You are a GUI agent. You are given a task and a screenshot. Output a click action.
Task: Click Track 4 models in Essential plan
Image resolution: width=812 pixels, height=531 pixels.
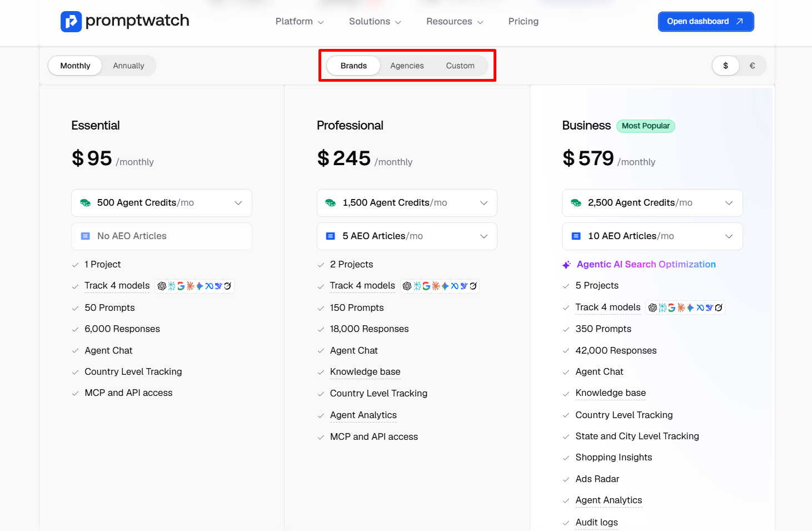(117, 286)
